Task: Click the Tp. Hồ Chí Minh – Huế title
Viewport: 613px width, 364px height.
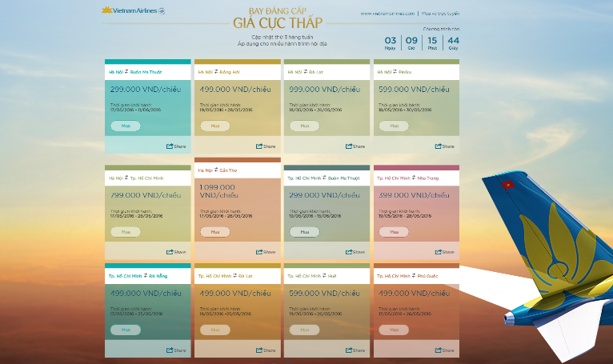Action: tap(311, 276)
